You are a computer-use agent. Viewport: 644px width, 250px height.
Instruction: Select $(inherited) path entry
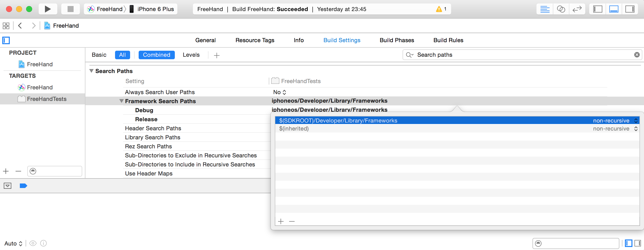tap(294, 129)
